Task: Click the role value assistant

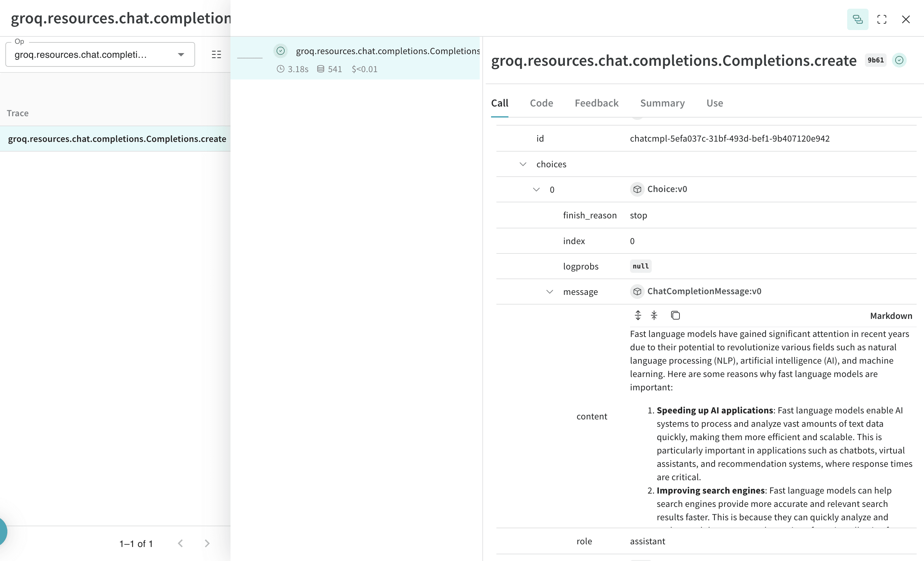Action: pos(648,541)
